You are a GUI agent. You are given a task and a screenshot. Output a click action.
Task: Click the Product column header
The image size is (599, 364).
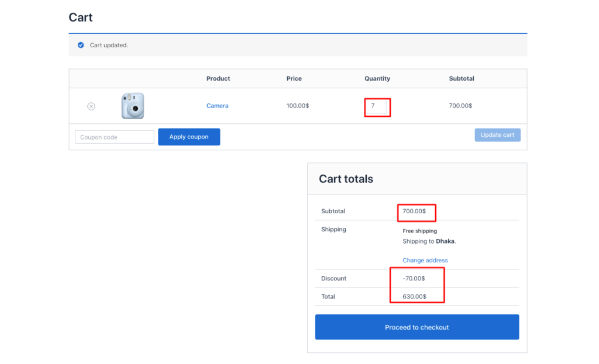tap(218, 78)
